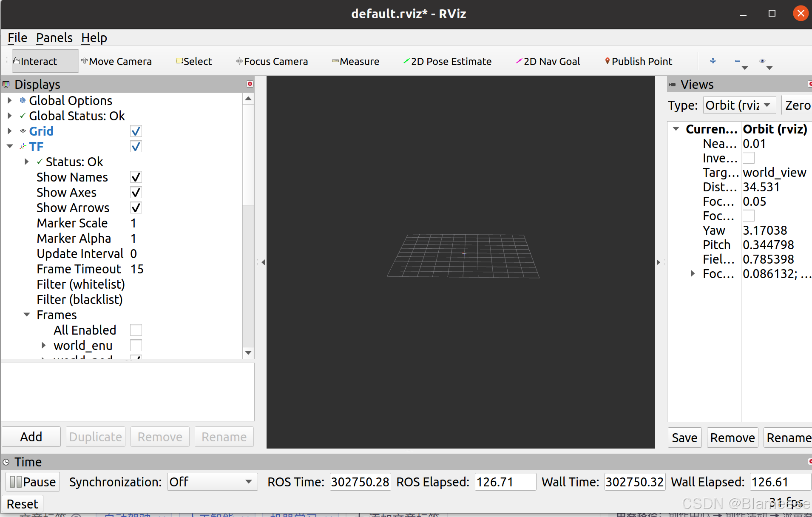This screenshot has height=517, width=812.
Task: Enable the All Enabled checkbox under Frames
Action: (136, 330)
